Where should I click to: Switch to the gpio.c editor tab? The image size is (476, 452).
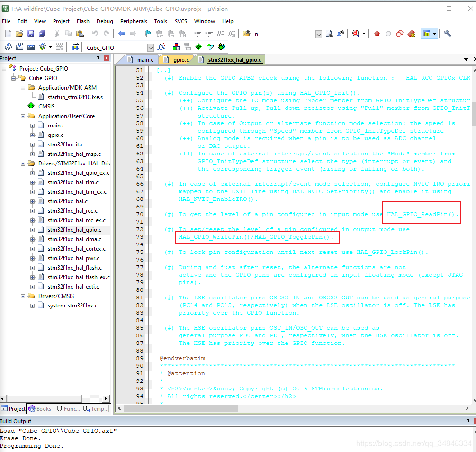pyautogui.click(x=177, y=60)
